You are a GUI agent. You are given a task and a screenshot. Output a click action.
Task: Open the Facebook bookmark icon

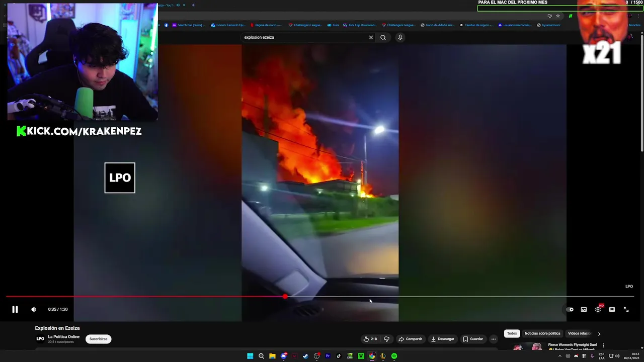167,25
